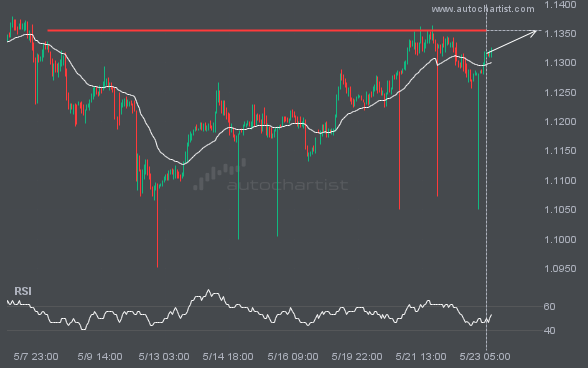Click the 1.1200 price axis label

pyautogui.click(x=560, y=122)
